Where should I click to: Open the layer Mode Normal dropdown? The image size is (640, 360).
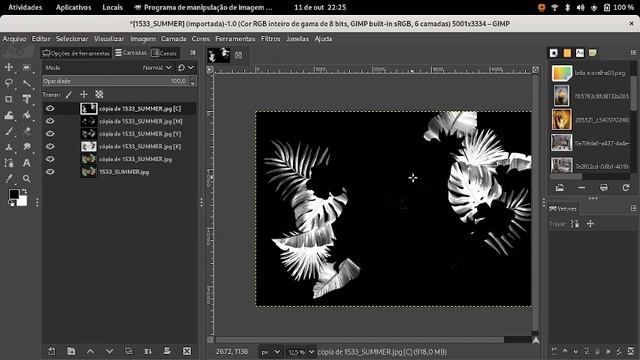[157, 68]
